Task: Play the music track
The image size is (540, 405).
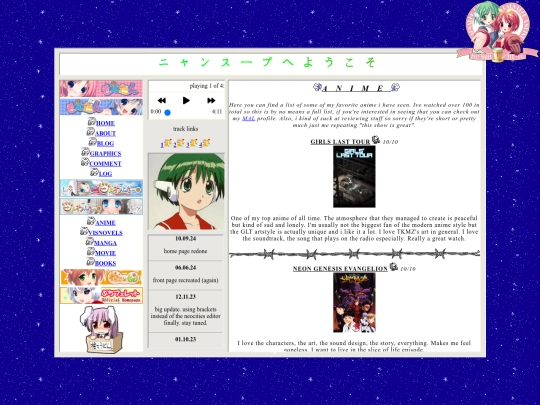Action: pos(186,101)
